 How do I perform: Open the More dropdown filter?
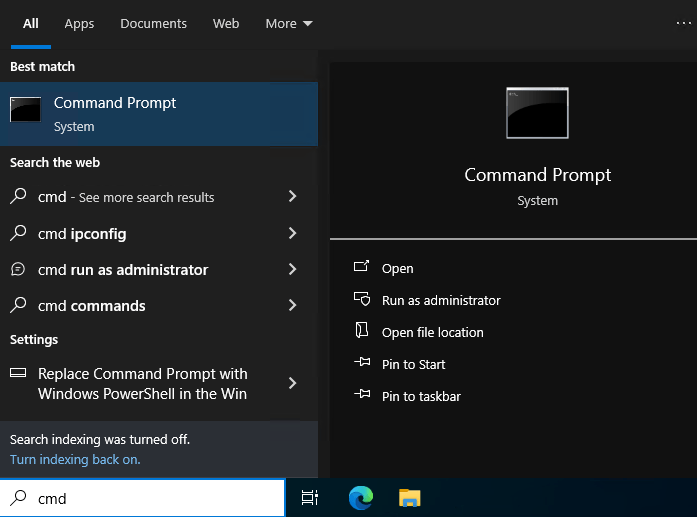coord(289,24)
